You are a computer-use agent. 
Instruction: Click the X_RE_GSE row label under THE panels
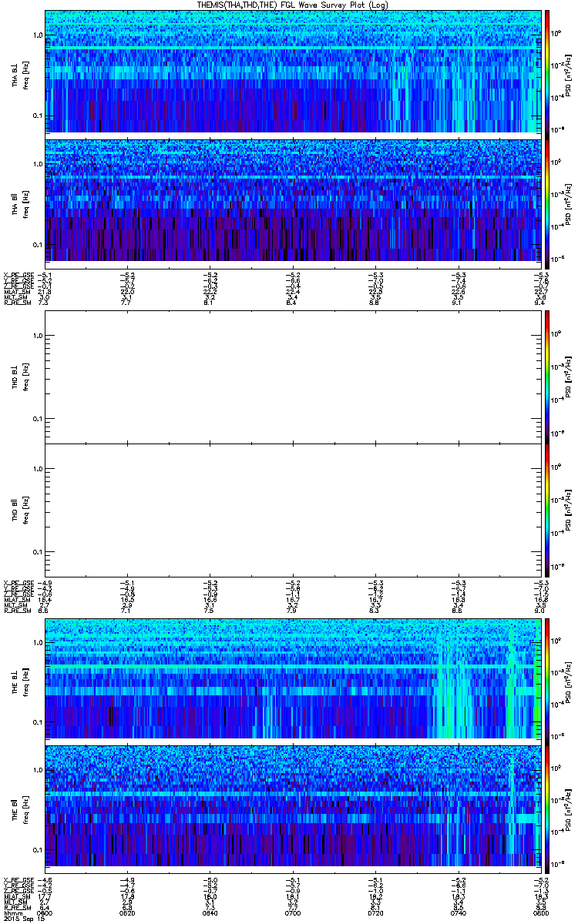18,879
